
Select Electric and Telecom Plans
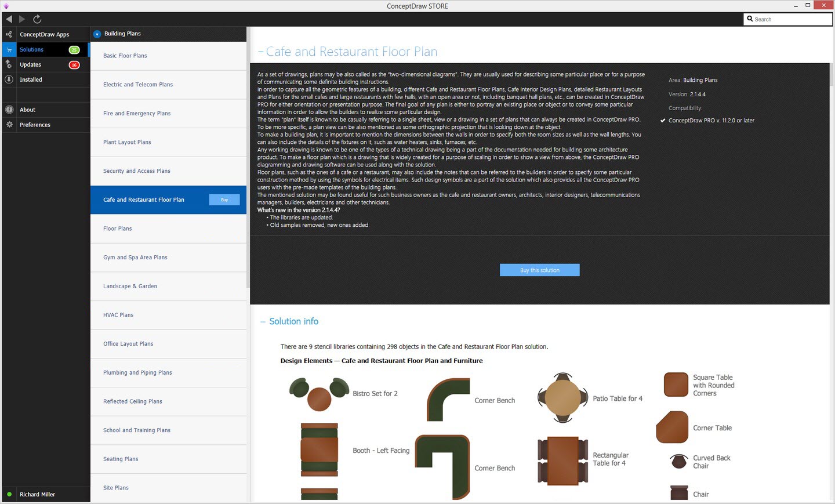(x=168, y=85)
